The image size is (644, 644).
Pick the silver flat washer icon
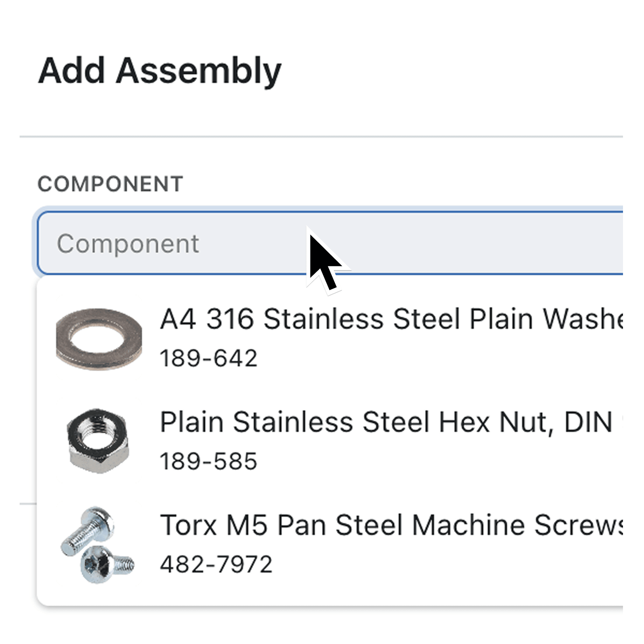99,339
